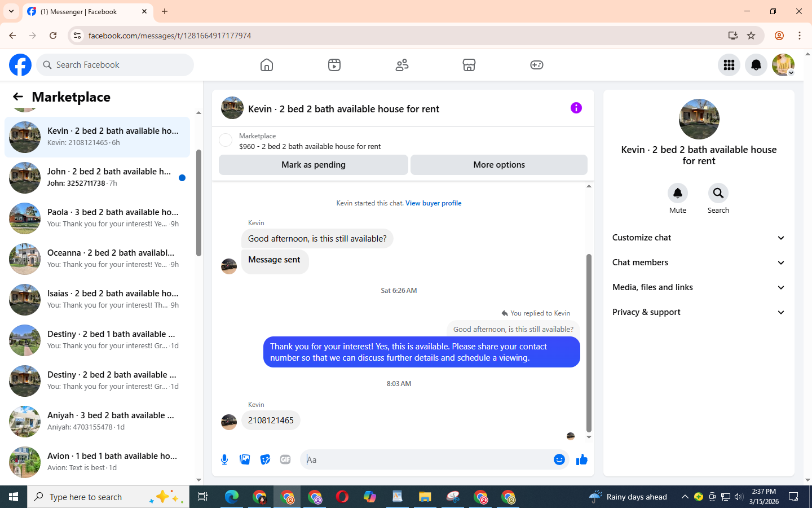Open Chrome three-dot menu
812x508 pixels.
coord(800,36)
